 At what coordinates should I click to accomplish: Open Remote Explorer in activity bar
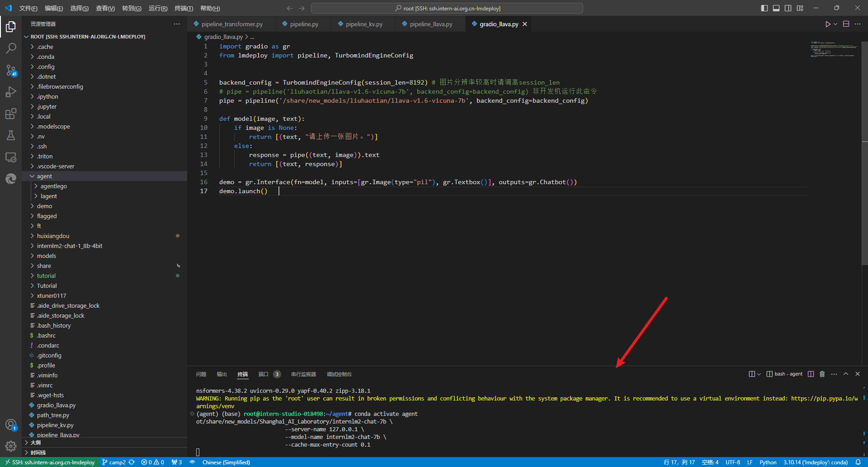[x=11, y=157]
